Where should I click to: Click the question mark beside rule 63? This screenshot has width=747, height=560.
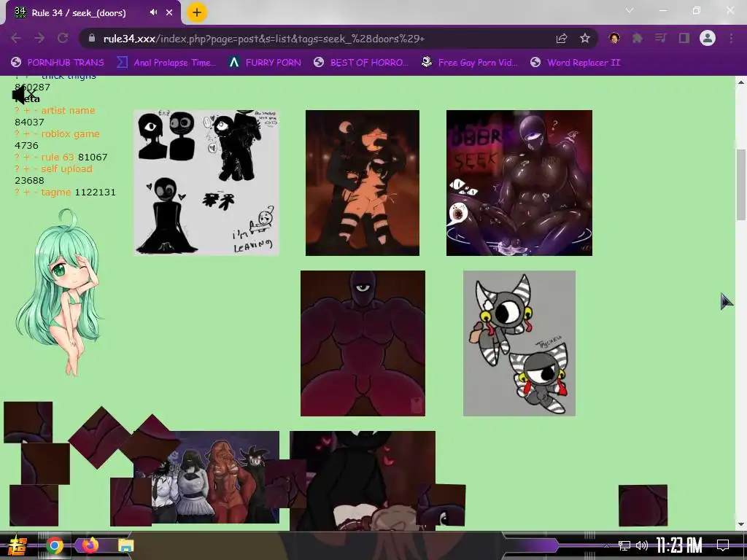(18, 157)
